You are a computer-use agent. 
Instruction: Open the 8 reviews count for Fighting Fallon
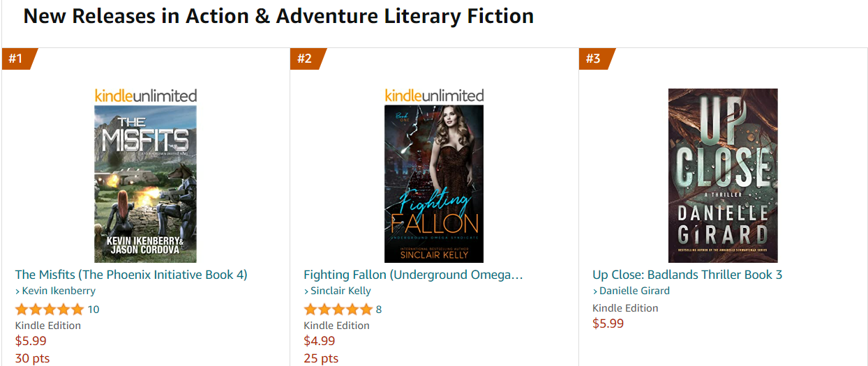pyautogui.click(x=379, y=310)
